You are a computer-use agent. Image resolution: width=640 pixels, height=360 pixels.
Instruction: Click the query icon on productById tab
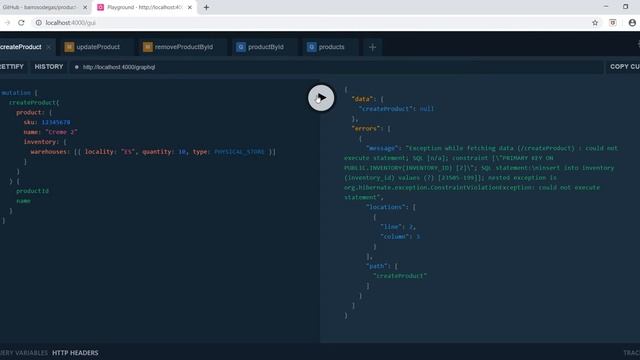click(x=240, y=47)
